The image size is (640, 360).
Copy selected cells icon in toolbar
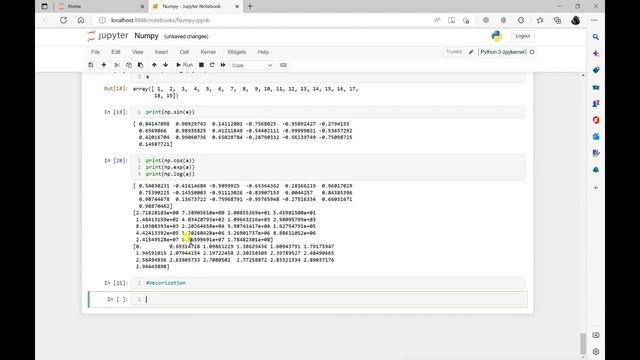pos(129,65)
